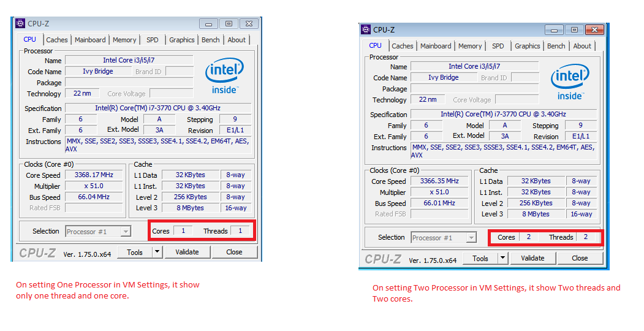The height and width of the screenshot is (331, 644).
Task: Switch to Caches tab in right window
Action: (402, 46)
